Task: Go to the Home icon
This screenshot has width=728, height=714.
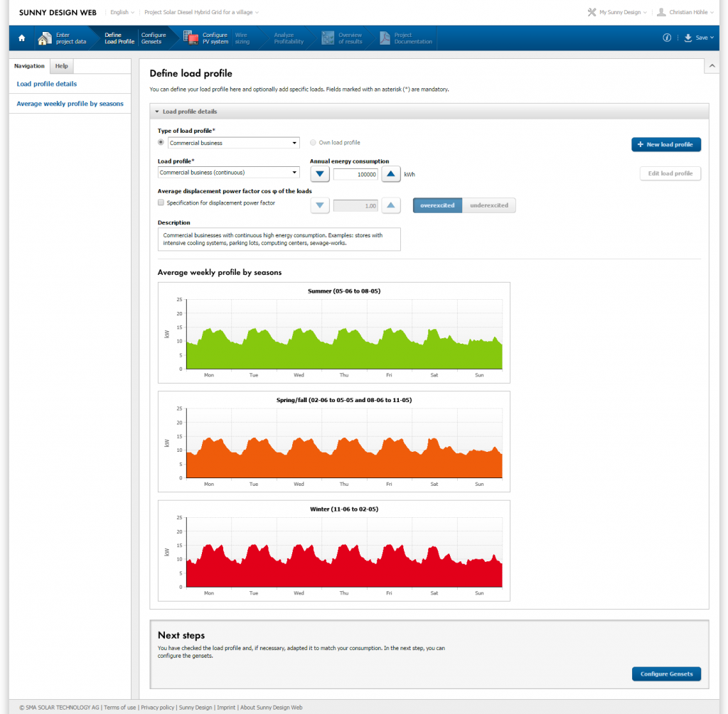Action: [x=21, y=38]
